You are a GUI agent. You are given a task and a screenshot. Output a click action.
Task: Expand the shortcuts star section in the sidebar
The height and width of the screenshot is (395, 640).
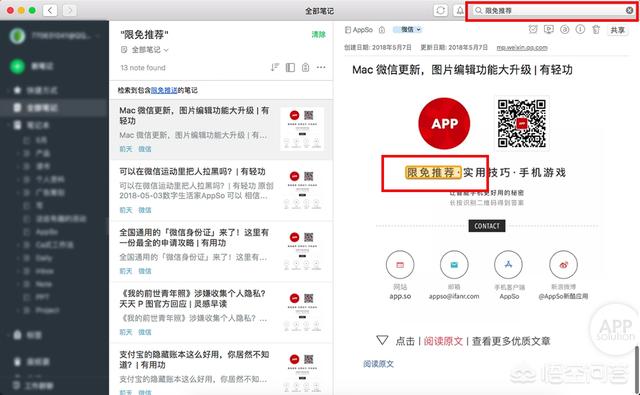pyautogui.click(x=9, y=90)
